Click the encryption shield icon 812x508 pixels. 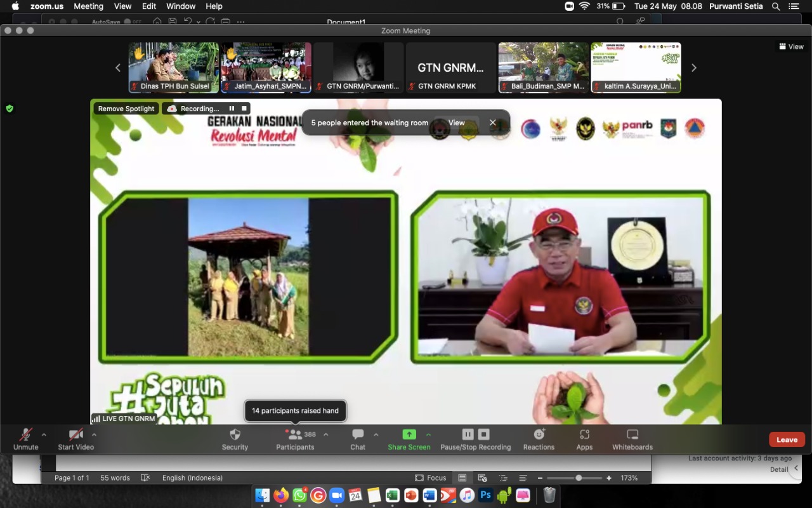pos(10,109)
